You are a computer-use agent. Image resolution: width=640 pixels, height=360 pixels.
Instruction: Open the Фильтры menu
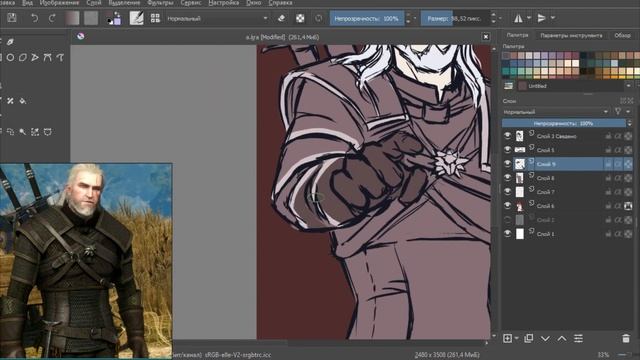pyautogui.click(x=160, y=3)
